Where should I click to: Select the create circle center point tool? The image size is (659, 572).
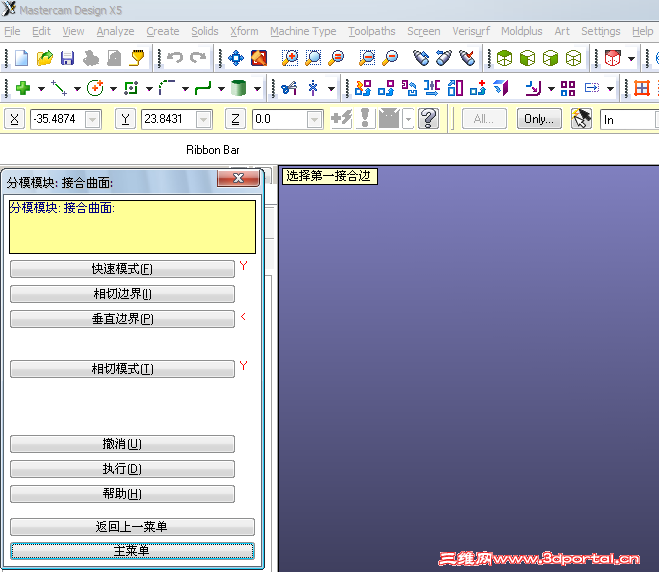click(x=95, y=88)
